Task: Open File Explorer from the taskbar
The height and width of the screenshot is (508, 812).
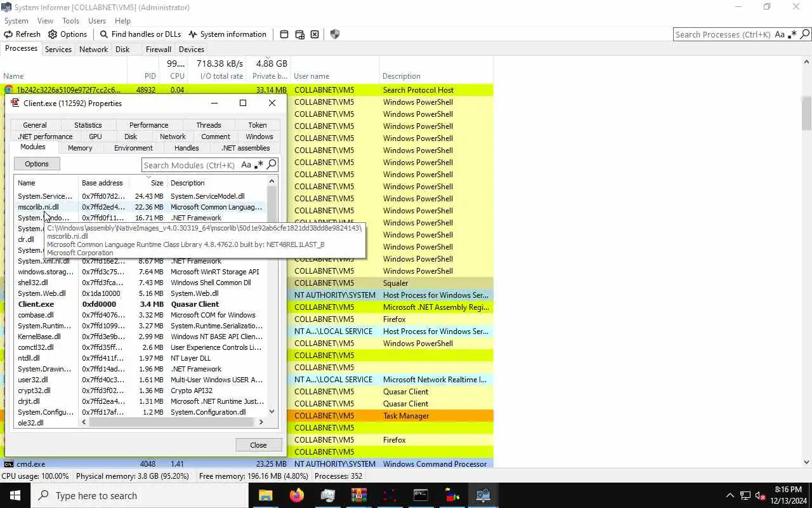Action: point(266,495)
